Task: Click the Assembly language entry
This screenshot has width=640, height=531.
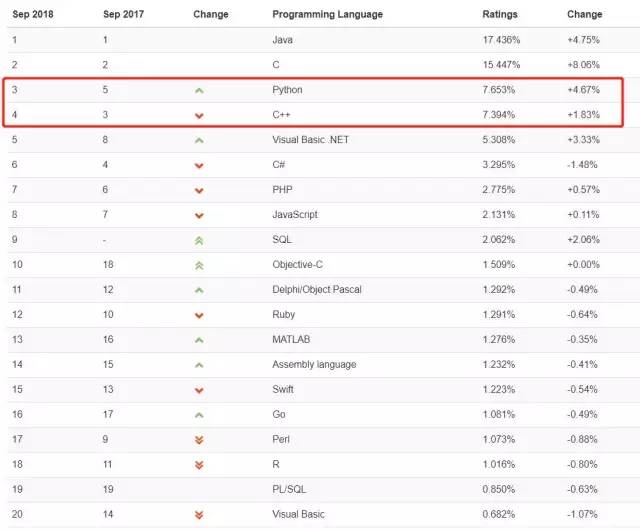Action: [x=313, y=364]
